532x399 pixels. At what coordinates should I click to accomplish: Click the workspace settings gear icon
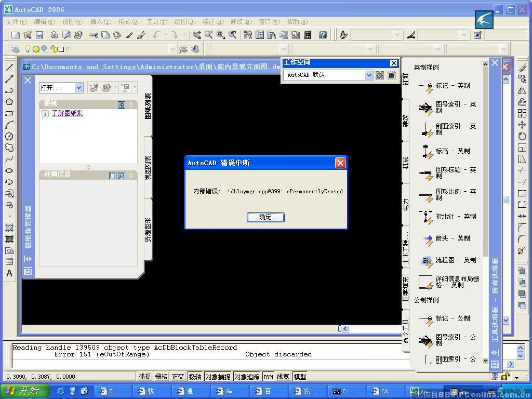pos(380,75)
